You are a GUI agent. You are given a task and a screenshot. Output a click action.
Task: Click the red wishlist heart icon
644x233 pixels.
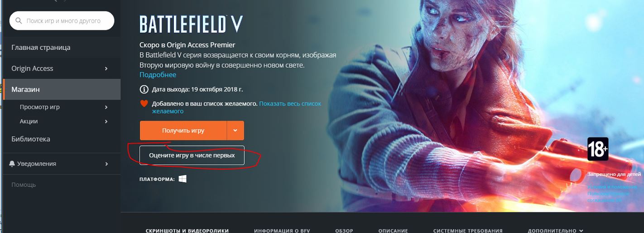[144, 104]
